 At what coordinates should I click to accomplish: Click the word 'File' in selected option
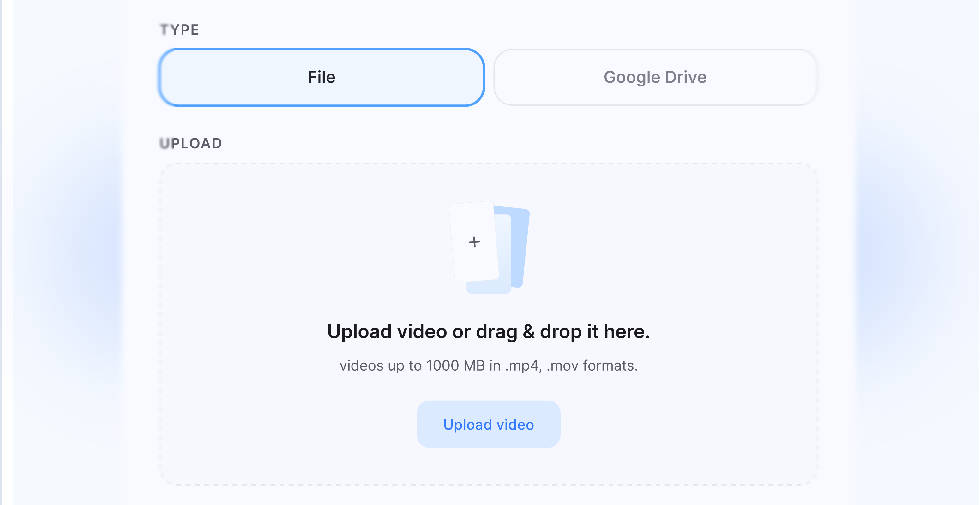pos(321,77)
